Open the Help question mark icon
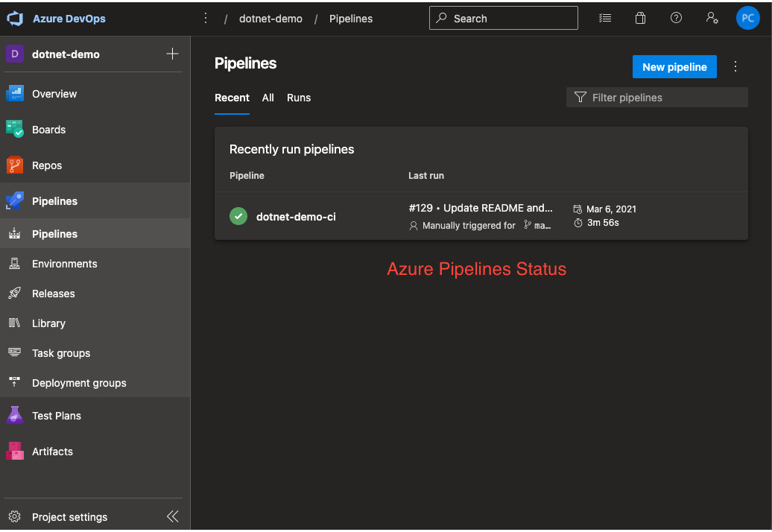Image resolution: width=772 pixels, height=532 pixels. pyautogui.click(x=676, y=18)
